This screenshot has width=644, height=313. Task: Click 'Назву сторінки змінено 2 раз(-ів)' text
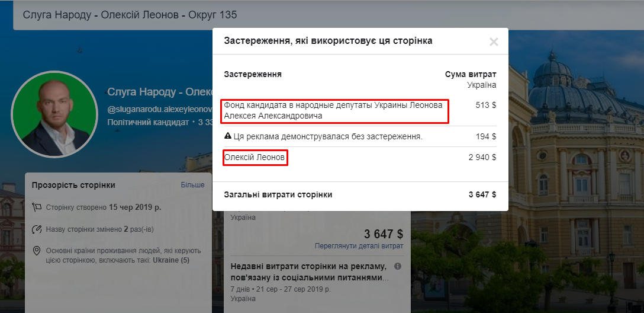click(100, 229)
